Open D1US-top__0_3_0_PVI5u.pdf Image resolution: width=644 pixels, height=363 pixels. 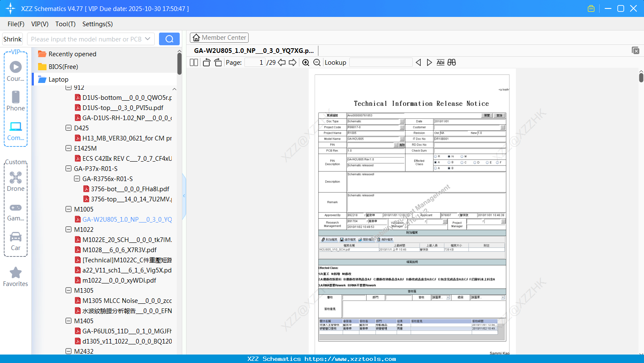click(x=119, y=108)
